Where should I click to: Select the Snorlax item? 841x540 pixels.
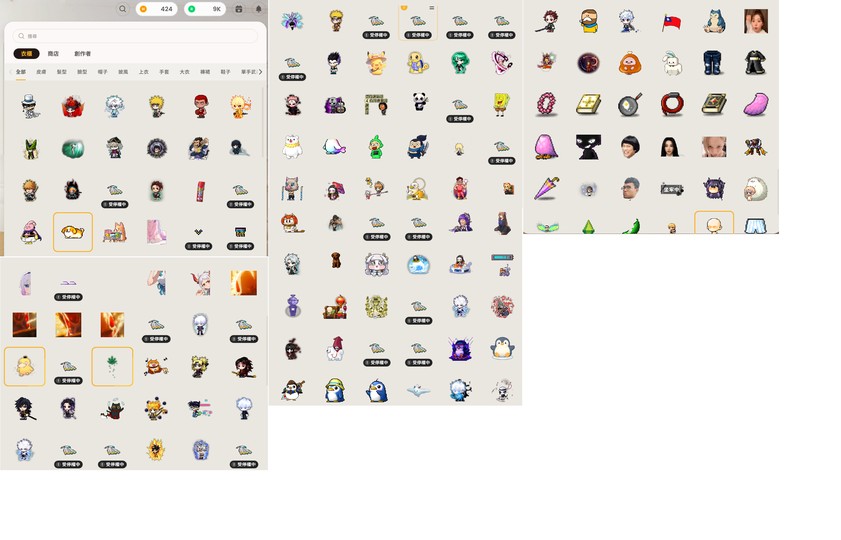714,22
